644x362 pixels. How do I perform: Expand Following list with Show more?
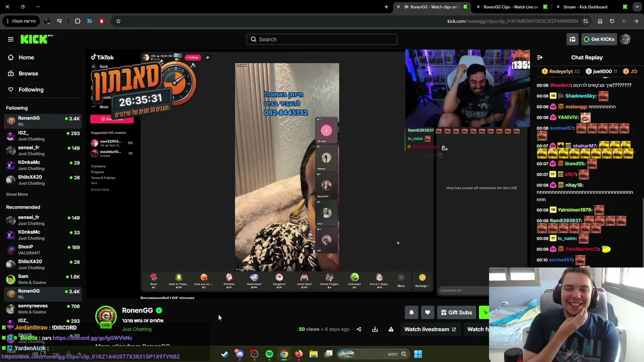17,194
